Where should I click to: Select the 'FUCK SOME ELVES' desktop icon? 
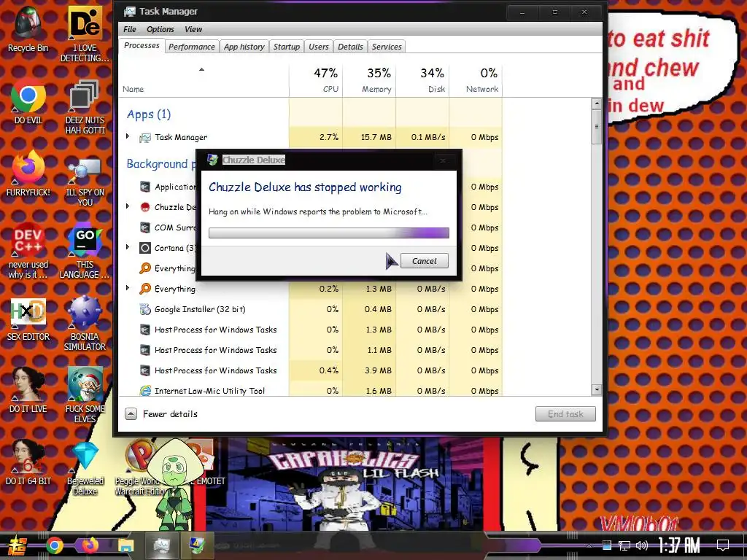pos(85,395)
